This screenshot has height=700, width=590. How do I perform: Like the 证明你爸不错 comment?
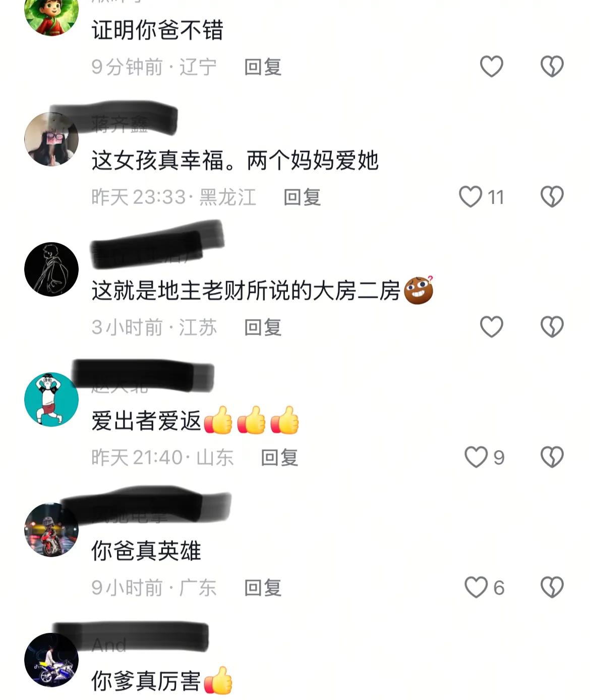coord(491,66)
